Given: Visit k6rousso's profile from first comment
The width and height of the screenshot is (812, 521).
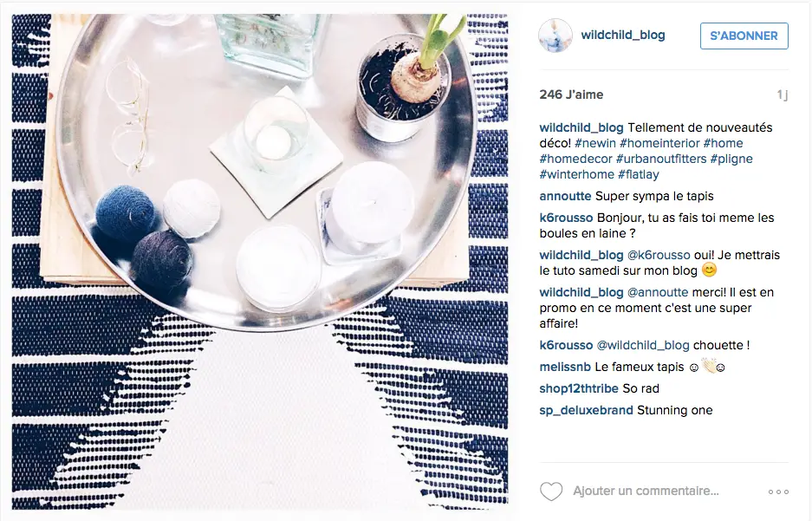Looking at the screenshot, I should (566, 218).
